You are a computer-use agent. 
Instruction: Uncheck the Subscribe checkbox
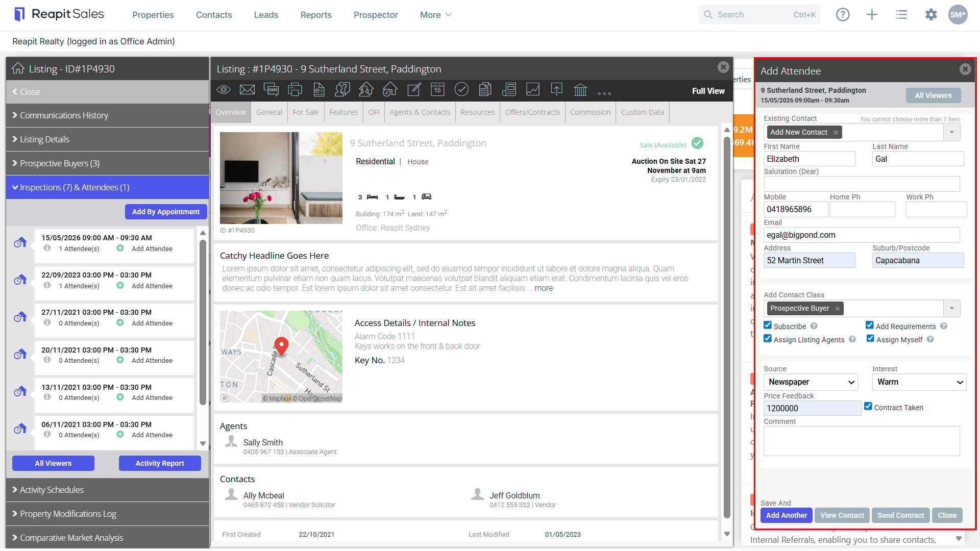click(768, 325)
